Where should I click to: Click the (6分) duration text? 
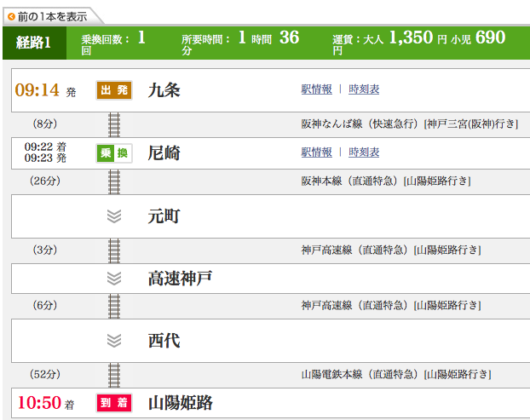(45, 306)
